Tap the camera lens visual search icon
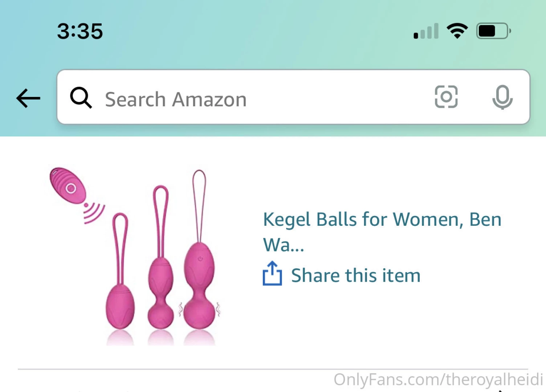This screenshot has width=546, height=392. pyautogui.click(x=446, y=97)
